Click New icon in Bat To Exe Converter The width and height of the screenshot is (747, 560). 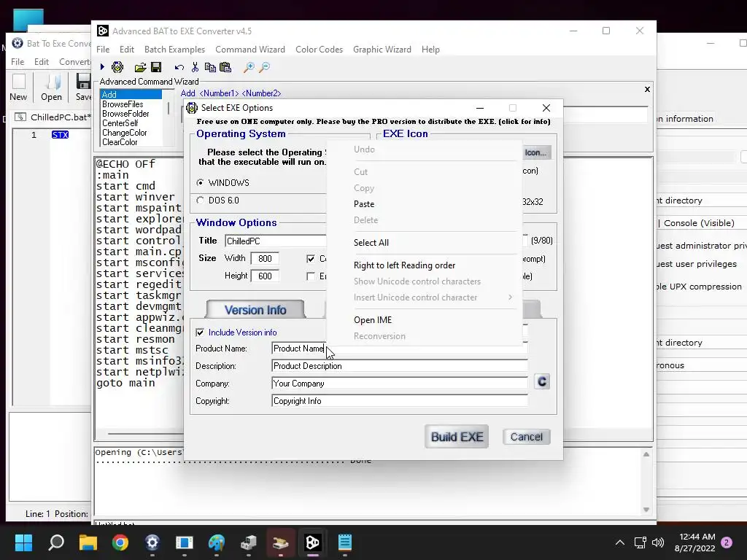pyautogui.click(x=18, y=87)
